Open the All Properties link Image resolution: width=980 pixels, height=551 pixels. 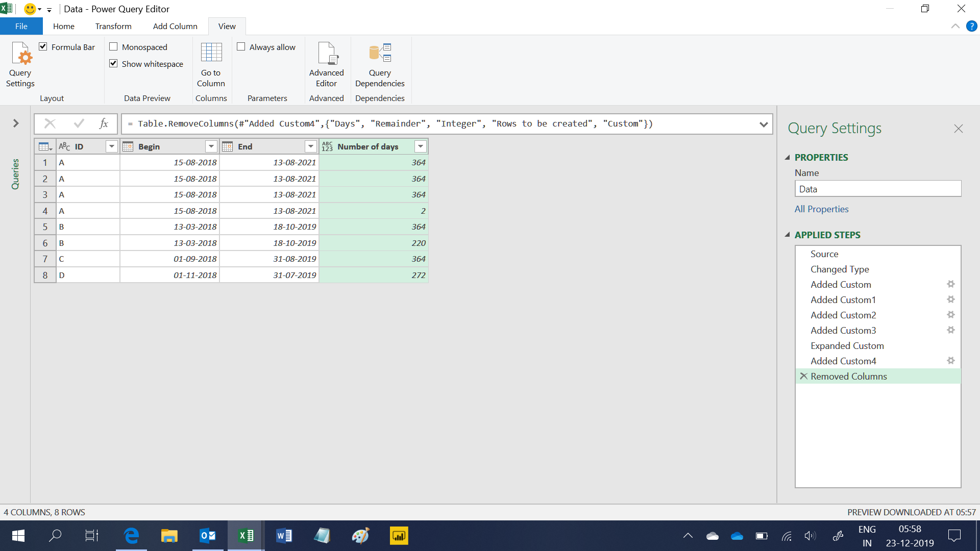[x=821, y=209]
